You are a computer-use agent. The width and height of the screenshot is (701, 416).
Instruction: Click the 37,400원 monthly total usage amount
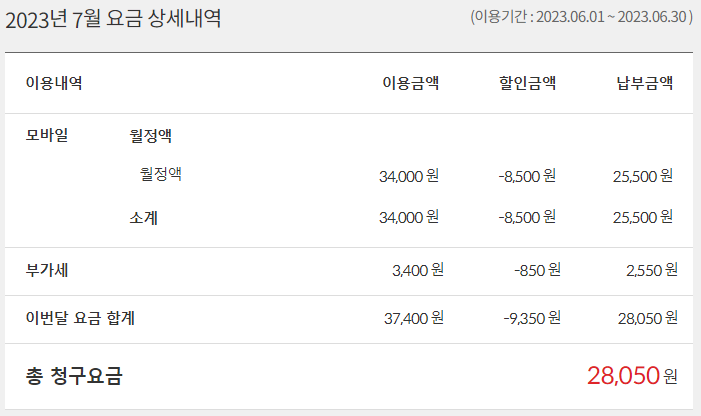(411, 318)
